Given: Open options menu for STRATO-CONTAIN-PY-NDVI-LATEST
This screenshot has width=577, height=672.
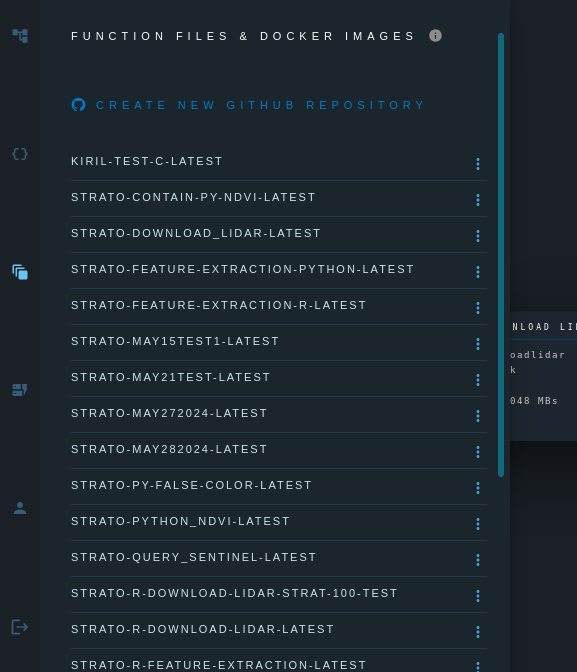Looking at the screenshot, I should point(478,200).
